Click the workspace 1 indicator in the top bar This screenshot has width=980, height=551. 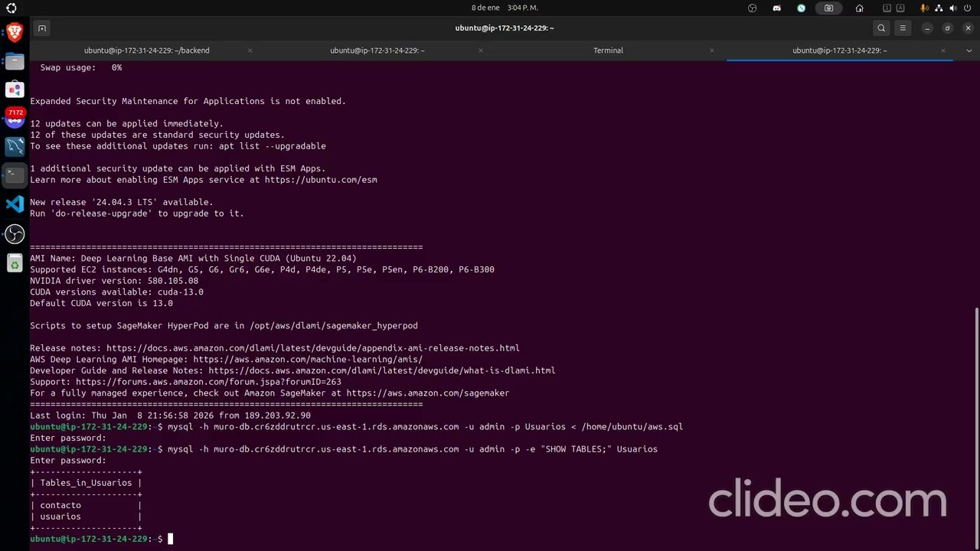click(887, 8)
